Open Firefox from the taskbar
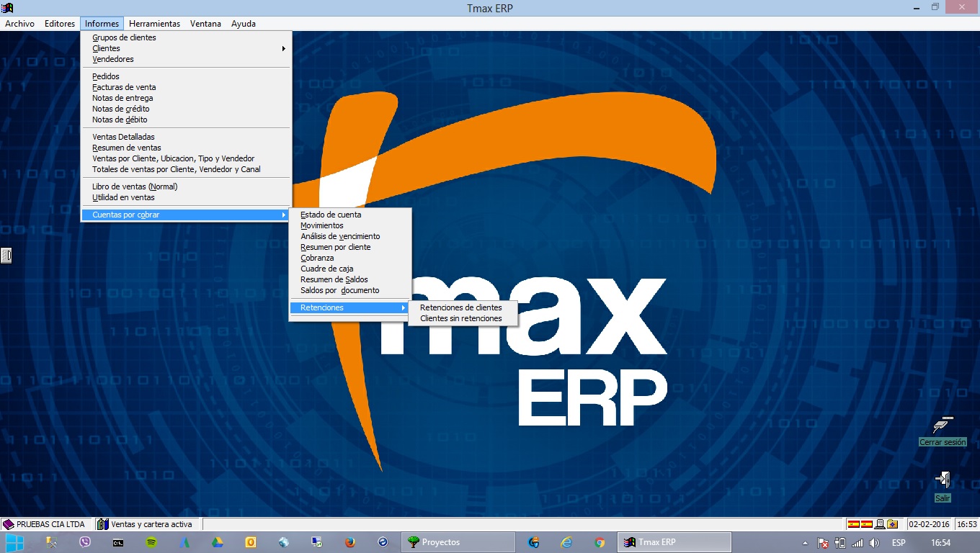The image size is (980, 553). click(350, 542)
